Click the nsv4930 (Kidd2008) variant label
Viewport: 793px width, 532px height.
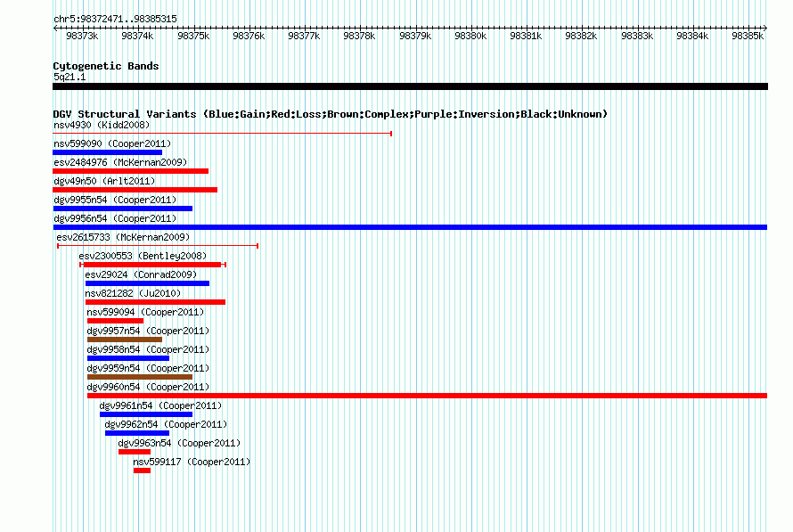tap(102, 125)
